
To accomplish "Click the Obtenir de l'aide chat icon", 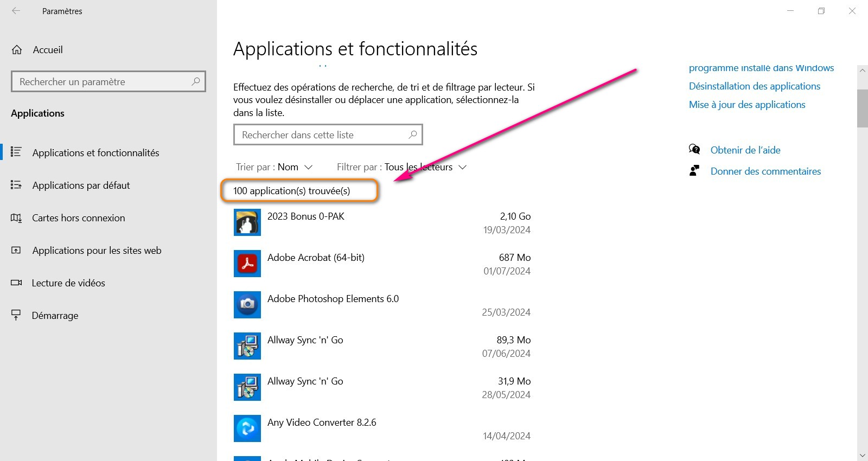I will click(x=694, y=150).
